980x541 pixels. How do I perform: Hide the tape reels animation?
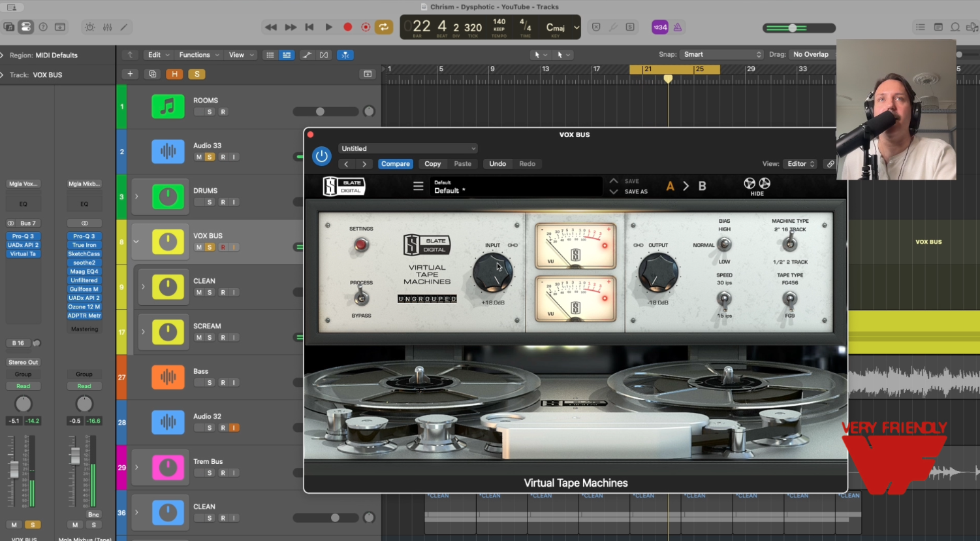(757, 186)
